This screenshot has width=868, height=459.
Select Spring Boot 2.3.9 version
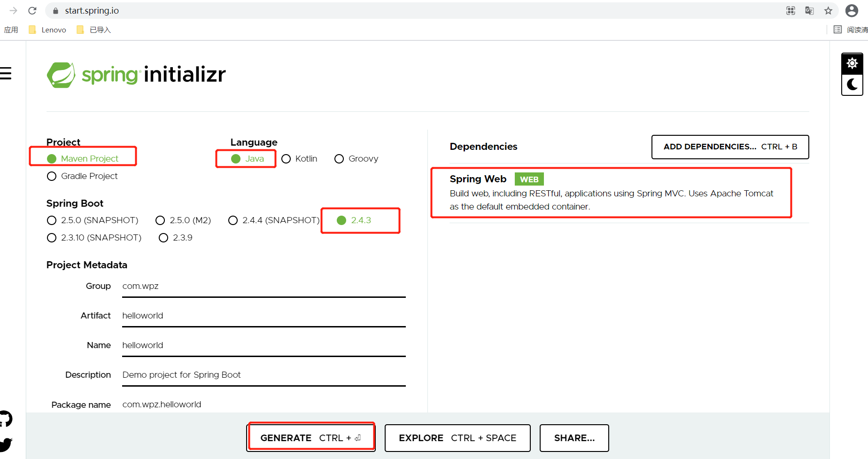(x=176, y=238)
